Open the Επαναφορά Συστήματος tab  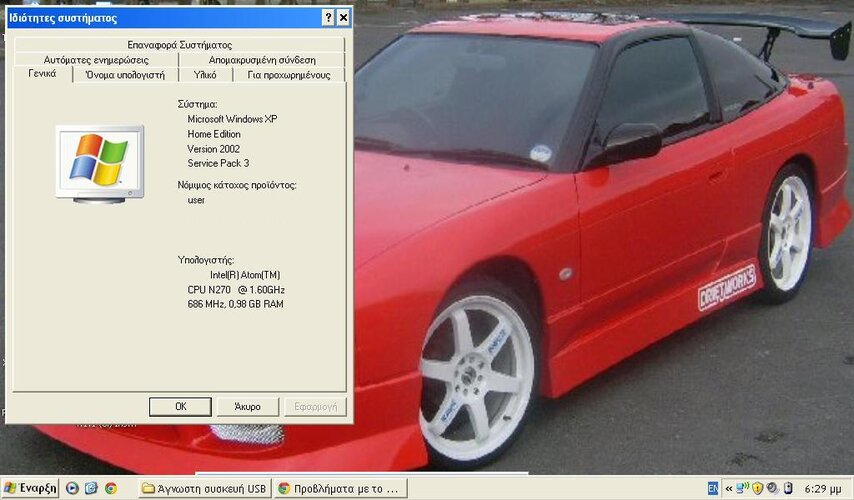tap(179, 45)
